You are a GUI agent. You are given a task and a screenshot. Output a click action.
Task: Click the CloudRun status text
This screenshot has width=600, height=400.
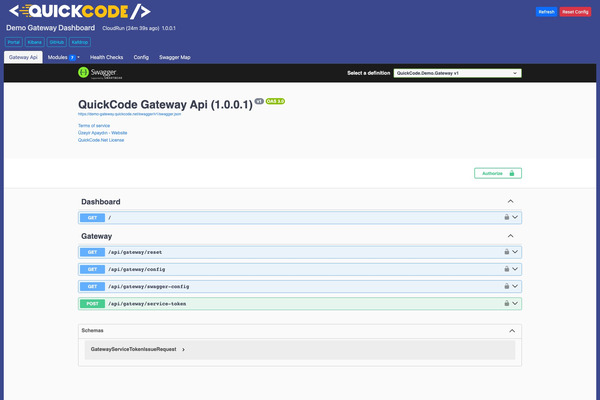pos(139,28)
